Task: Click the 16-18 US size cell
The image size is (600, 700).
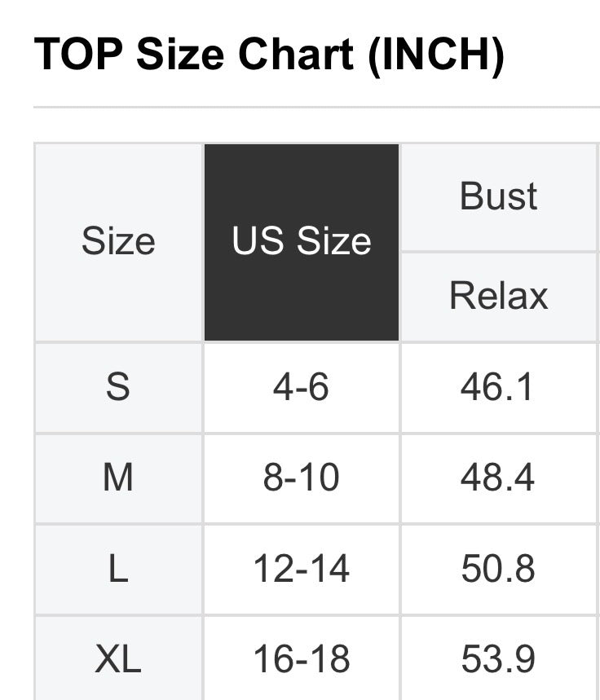Action: [x=302, y=659]
